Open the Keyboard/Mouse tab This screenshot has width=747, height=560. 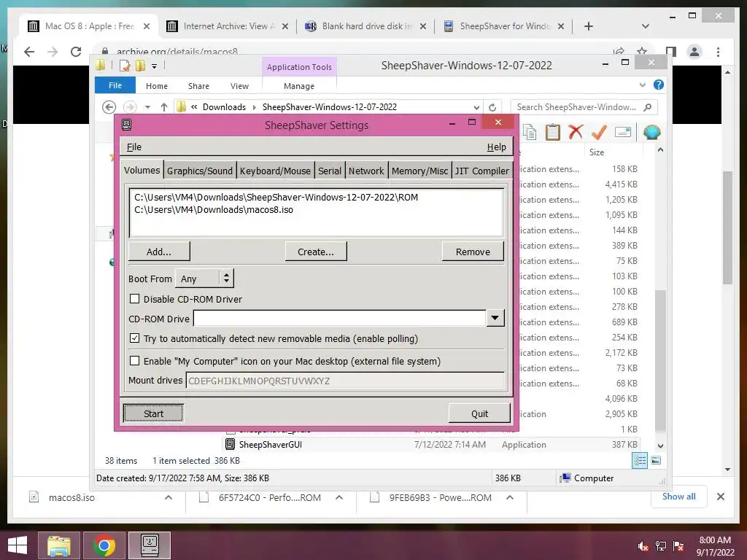[275, 171]
